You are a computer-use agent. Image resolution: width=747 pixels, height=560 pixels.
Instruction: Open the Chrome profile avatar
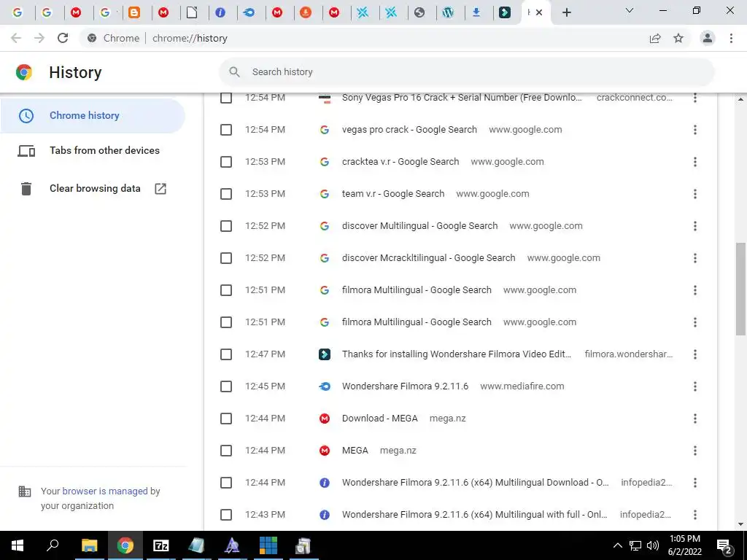coord(708,38)
